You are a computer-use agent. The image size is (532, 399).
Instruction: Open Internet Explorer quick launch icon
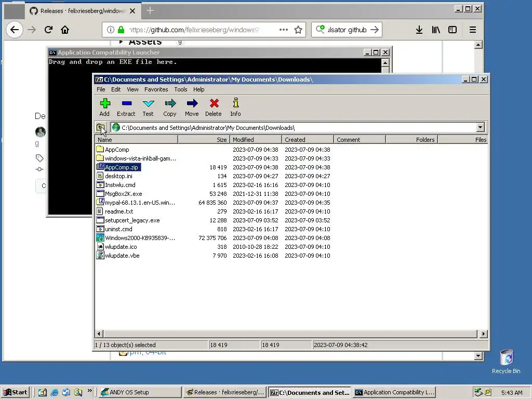[x=54, y=392]
